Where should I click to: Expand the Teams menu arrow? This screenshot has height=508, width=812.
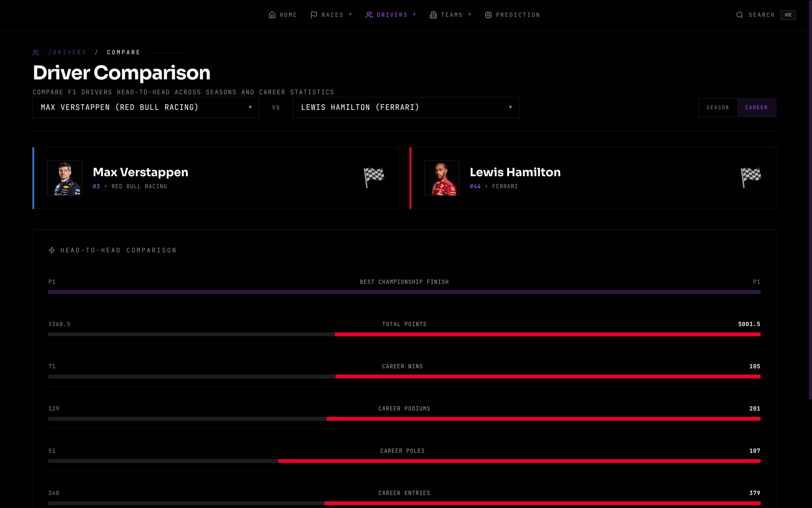(x=469, y=15)
